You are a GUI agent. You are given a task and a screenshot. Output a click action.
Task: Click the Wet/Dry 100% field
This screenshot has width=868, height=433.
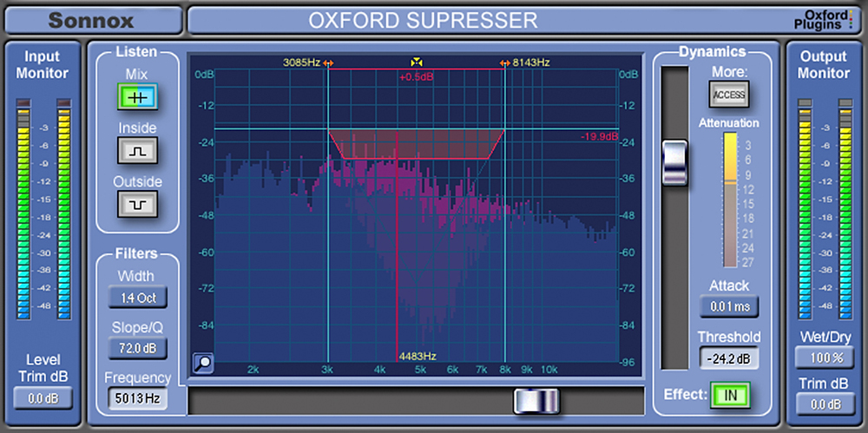click(825, 358)
